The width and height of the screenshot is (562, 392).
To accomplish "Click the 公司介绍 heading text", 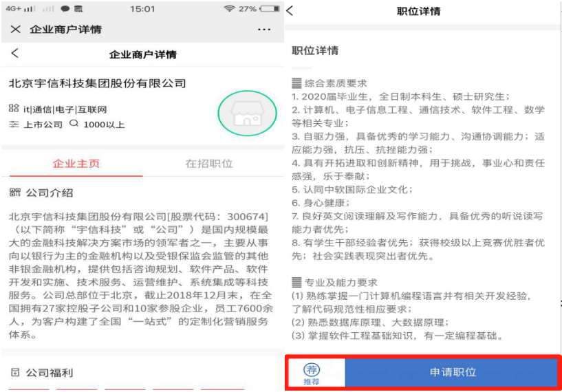I will click(50, 193).
